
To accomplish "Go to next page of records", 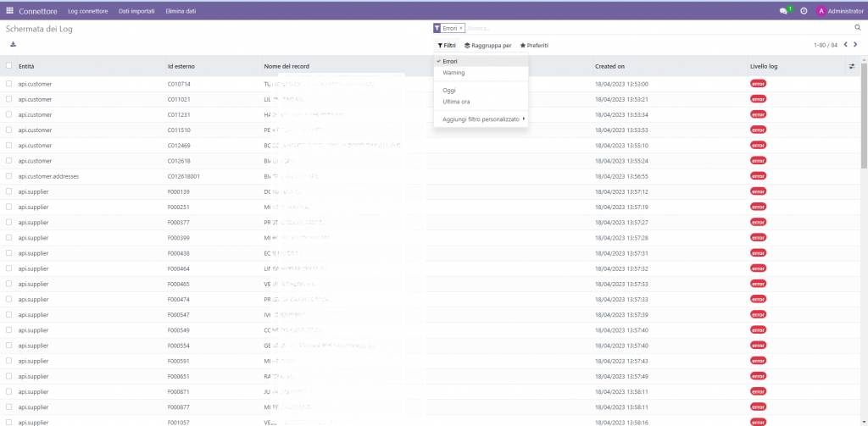I will pos(858,45).
